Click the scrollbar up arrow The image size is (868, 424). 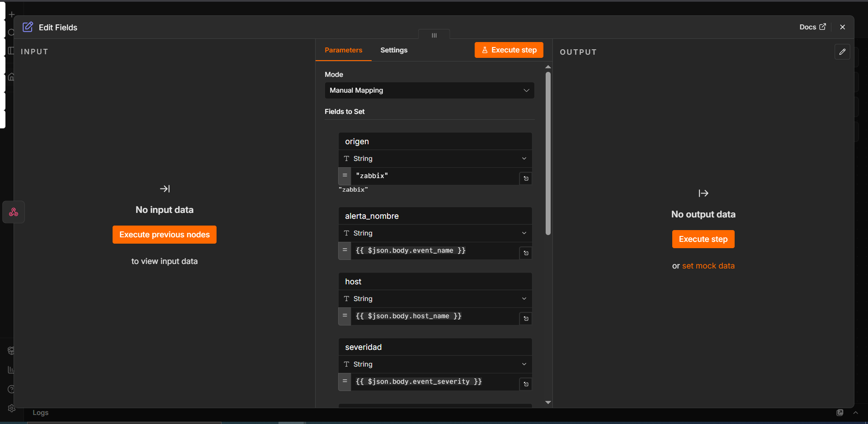[x=548, y=67]
